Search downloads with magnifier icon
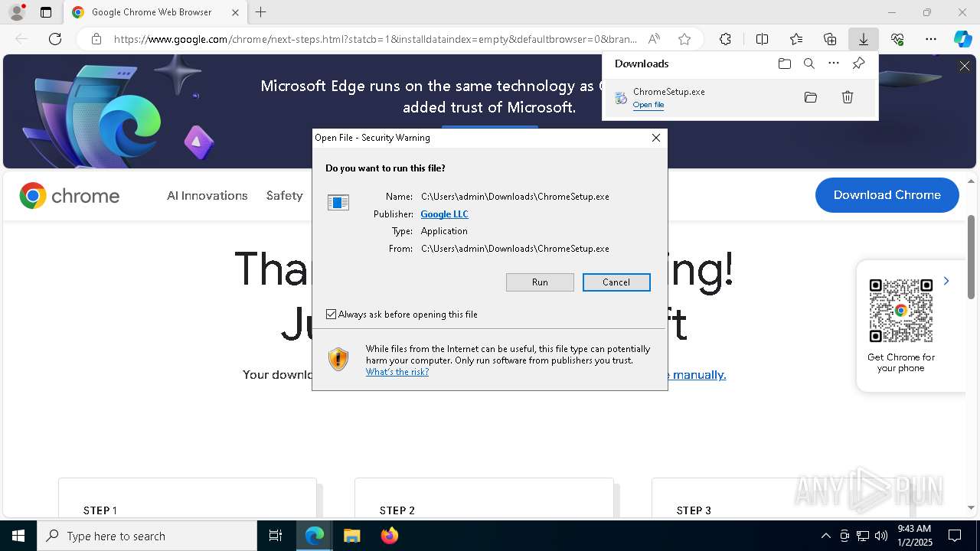The height and width of the screenshot is (551, 980). (809, 64)
